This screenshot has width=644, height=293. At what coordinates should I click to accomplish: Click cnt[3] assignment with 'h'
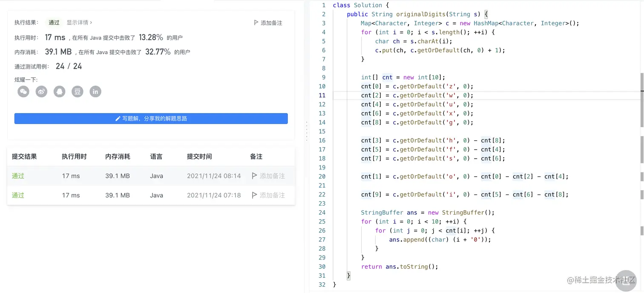[433, 140]
